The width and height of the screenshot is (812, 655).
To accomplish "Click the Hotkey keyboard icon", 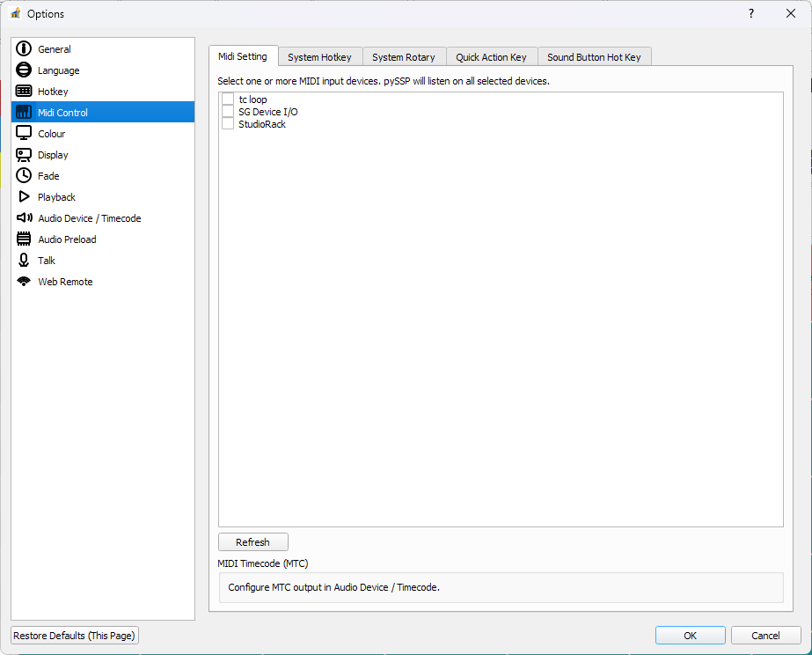I will coord(25,91).
